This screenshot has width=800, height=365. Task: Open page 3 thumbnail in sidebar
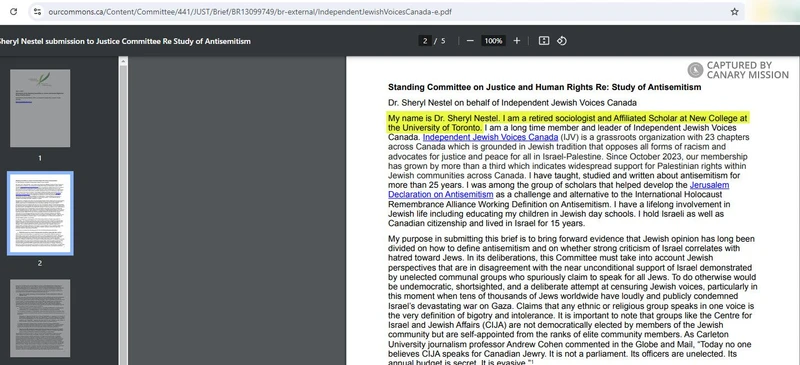click(40, 318)
